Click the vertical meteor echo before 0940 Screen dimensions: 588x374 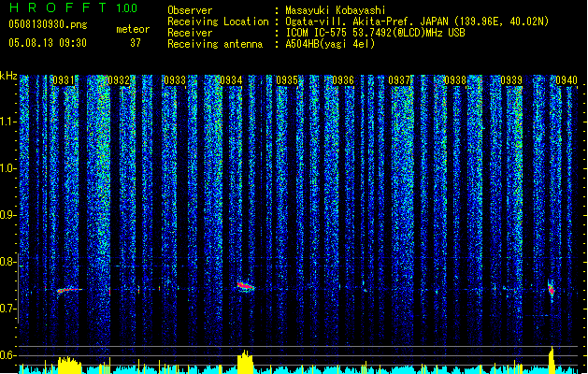551,290
